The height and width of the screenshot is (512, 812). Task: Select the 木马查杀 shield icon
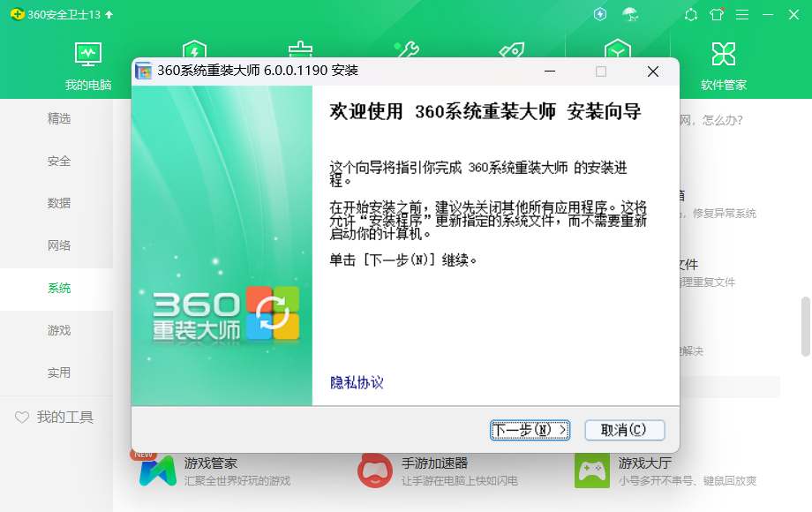196,51
